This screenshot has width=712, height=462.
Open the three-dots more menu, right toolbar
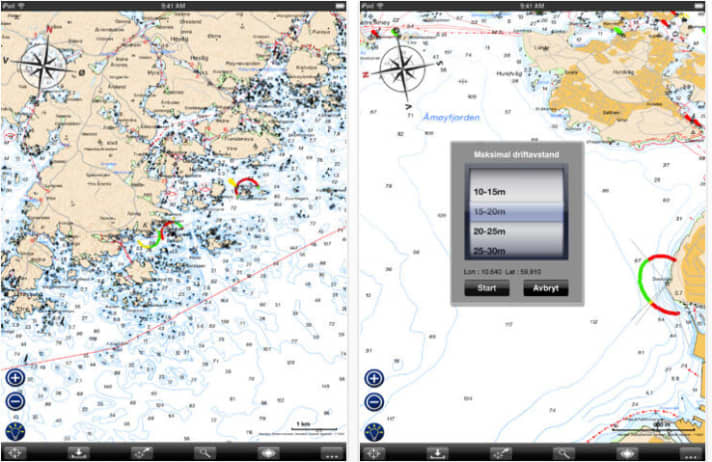pos(691,453)
